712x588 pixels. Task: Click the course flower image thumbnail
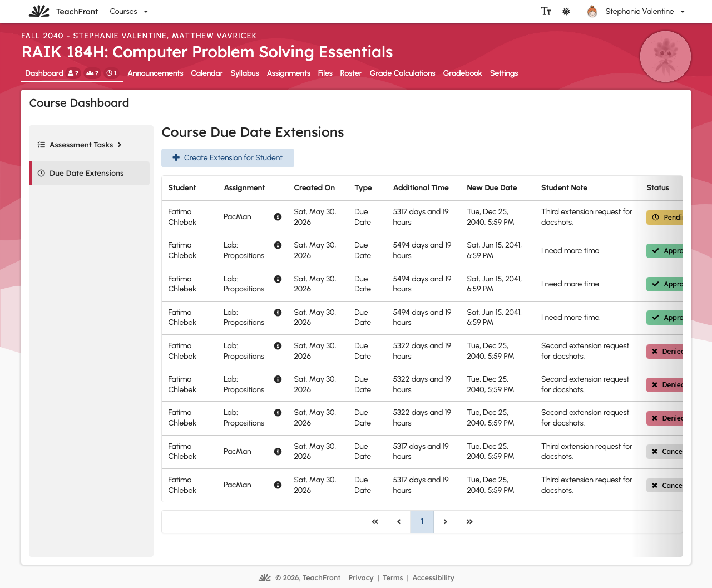(665, 56)
